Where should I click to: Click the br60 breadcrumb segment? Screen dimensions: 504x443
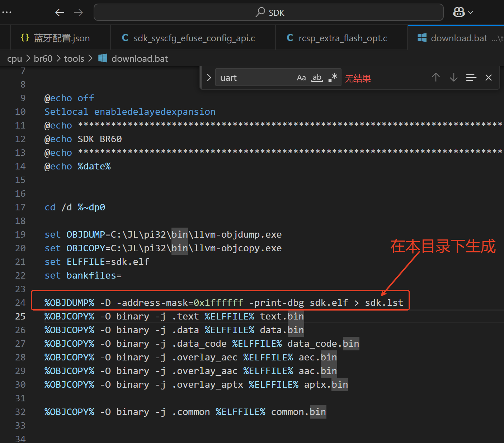[x=43, y=59]
